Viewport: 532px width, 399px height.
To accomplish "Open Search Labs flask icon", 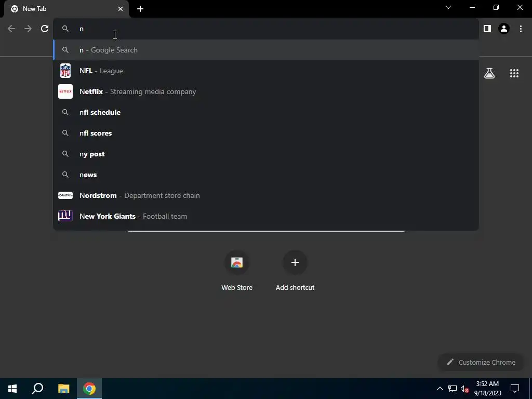I will [489, 73].
